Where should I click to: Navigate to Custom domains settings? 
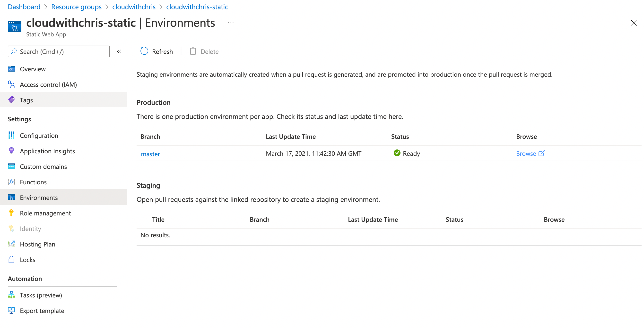(43, 166)
